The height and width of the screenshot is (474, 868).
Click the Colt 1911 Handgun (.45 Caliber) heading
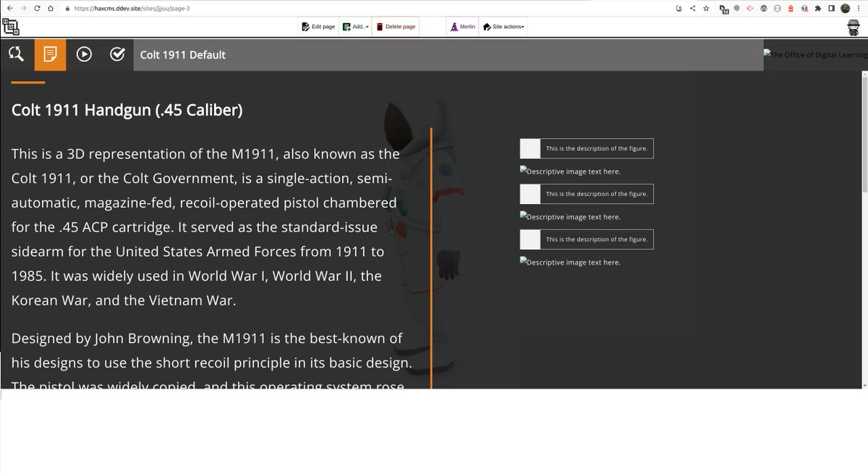tap(127, 110)
